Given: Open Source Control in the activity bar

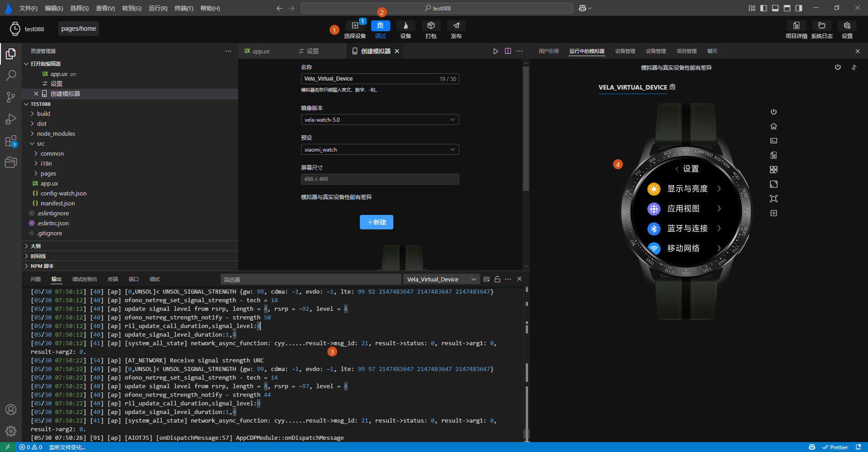Looking at the screenshot, I should pos(11,97).
